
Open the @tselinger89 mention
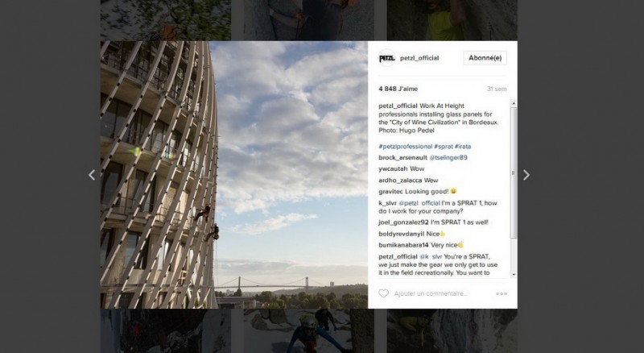[448, 158]
